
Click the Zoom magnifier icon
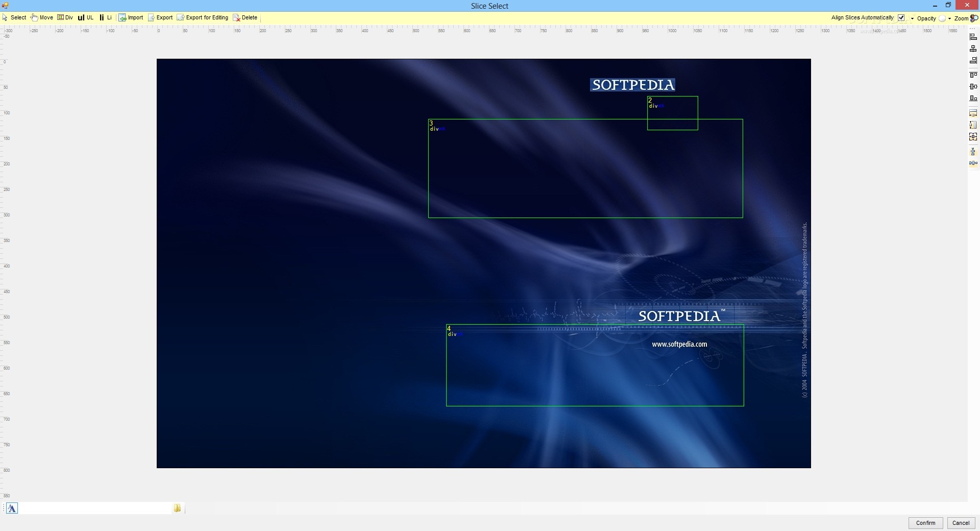(974, 18)
